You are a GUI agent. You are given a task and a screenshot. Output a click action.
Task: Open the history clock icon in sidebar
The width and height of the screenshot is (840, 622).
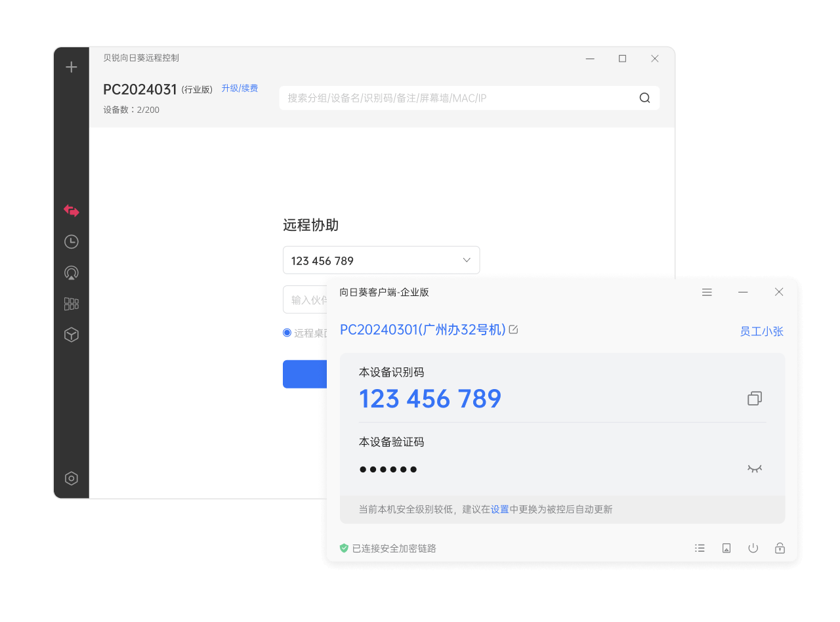(71, 241)
